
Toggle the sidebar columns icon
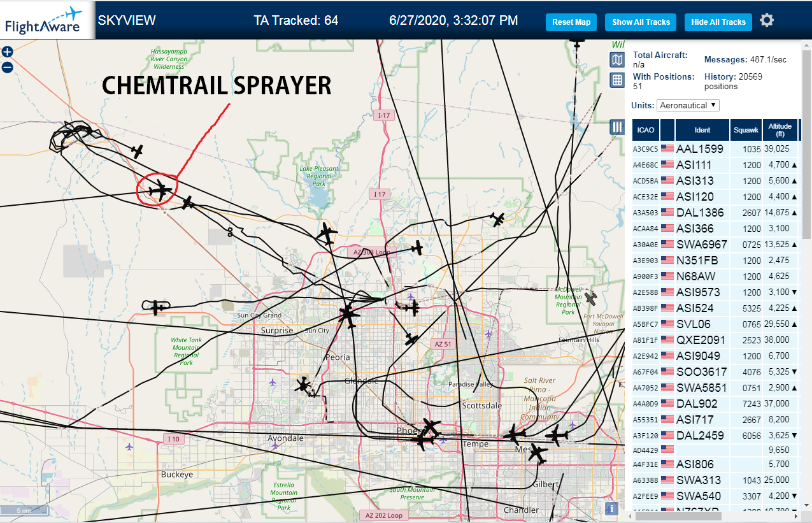pos(616,127)
